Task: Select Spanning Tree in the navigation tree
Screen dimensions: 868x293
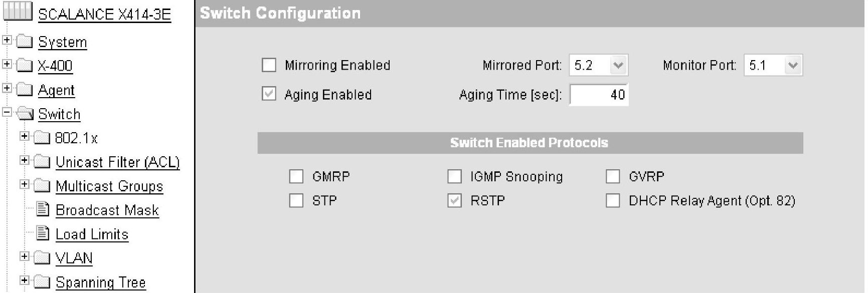Action: [x=100, y=282]
